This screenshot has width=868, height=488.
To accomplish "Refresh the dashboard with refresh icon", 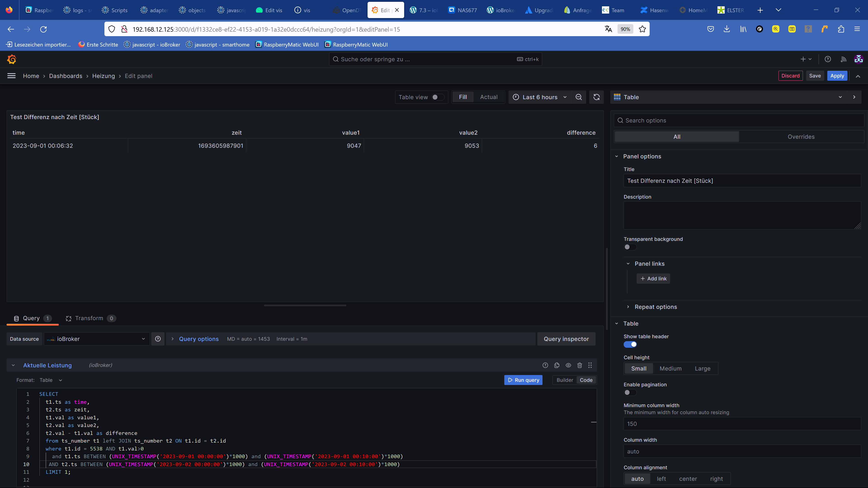I will pos(597,97).
